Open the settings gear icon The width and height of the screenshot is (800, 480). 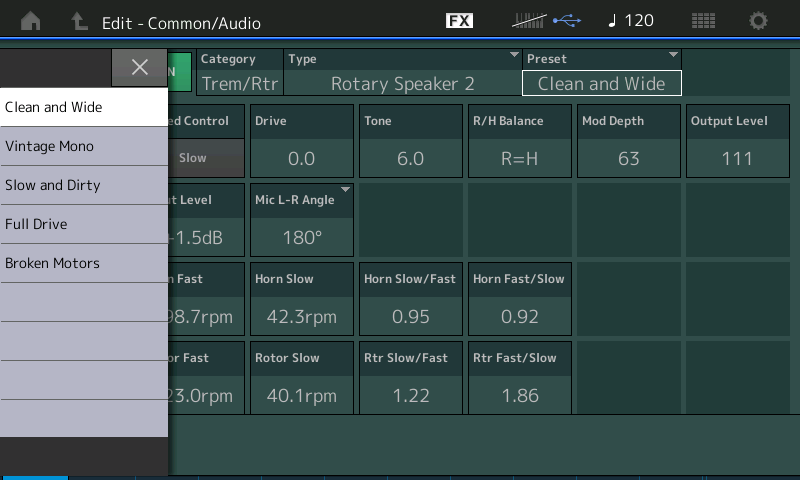[x=759, y=21]
